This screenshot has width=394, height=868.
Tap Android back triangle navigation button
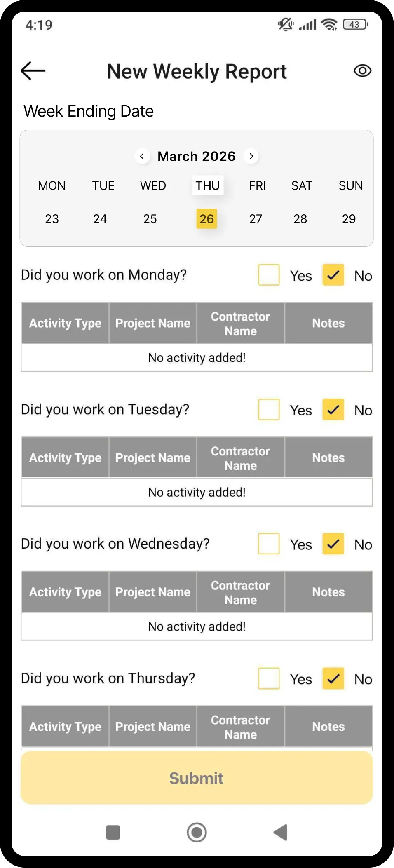281,832
